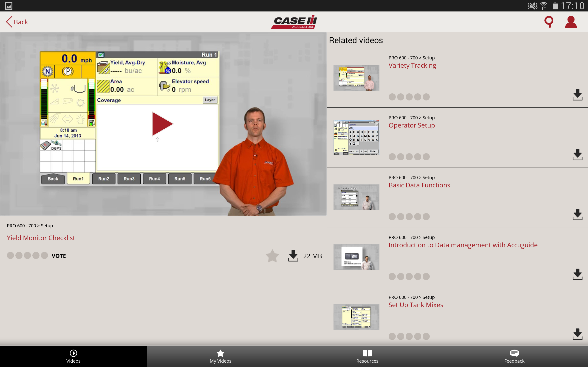Open the user profile icon

(x=571, y=22)
